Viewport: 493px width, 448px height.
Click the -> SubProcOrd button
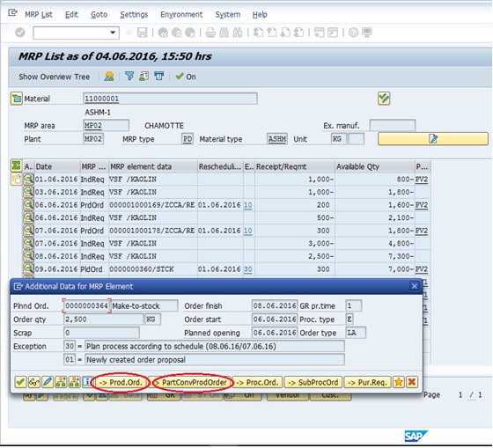pos(313,382)
